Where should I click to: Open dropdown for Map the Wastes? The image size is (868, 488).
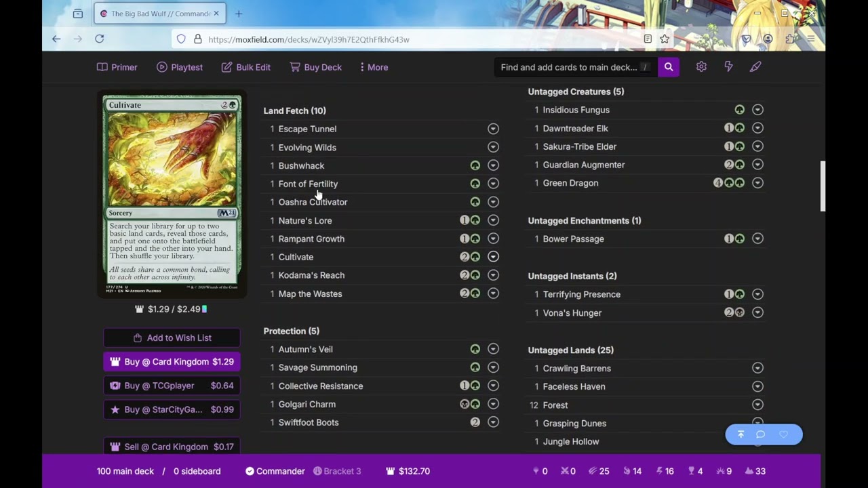pyautogui.click(x=493, y=293)
